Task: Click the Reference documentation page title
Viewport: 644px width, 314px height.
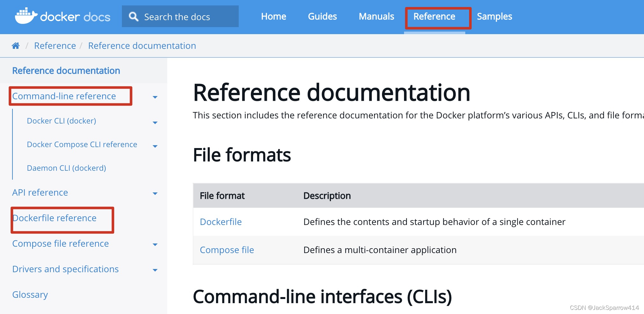Action: point(332,93)
